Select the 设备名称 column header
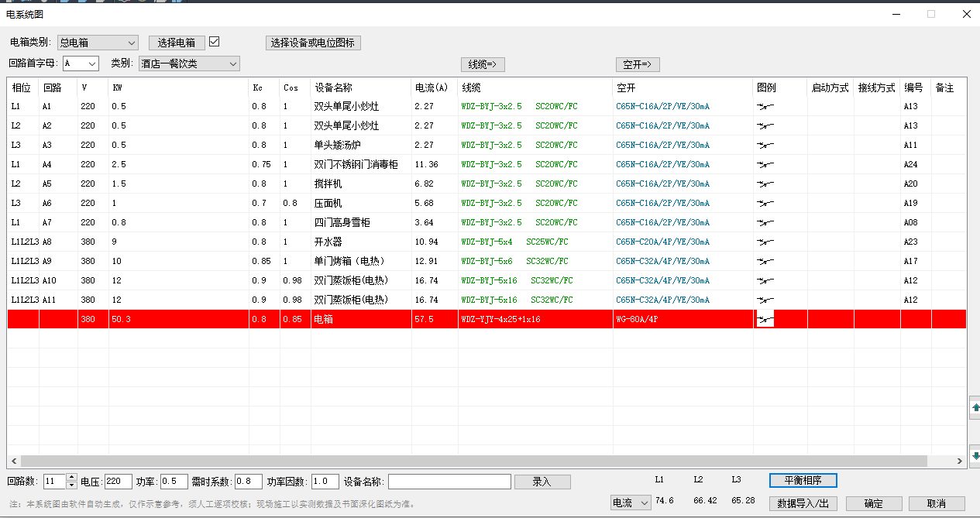Viewport: 980px width, 518px height. point(360,87)
